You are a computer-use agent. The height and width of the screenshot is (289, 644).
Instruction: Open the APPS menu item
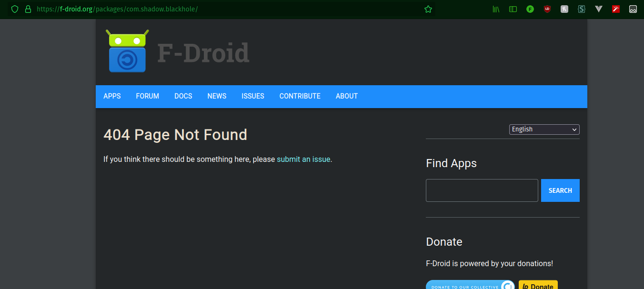click(x=112, y=96)
